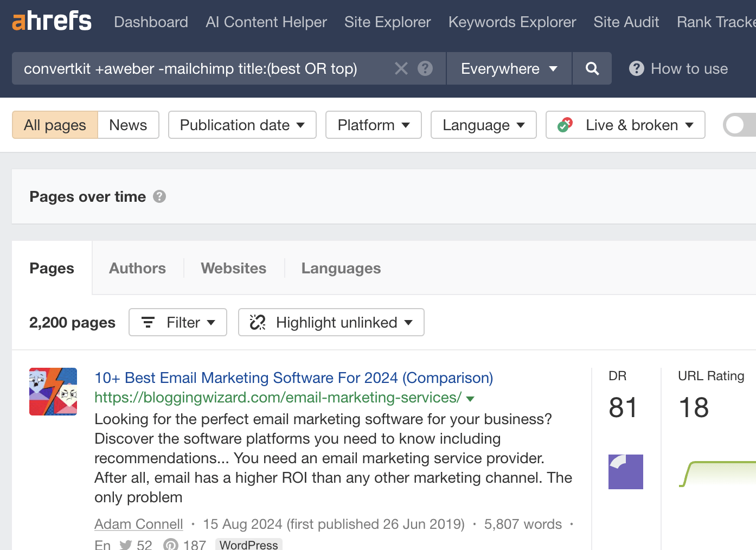Open the Adam Connell author link
This screenshot has height=550, width=756.
coord(138,524)
